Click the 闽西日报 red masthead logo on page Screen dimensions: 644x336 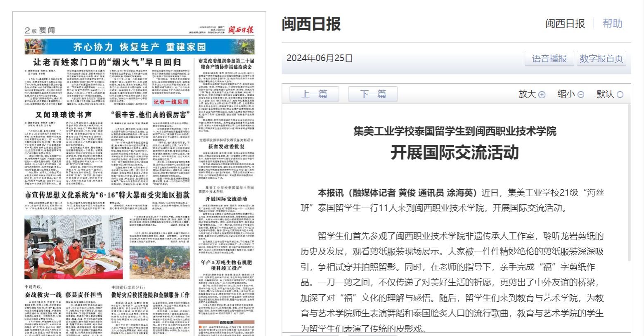(241, 29)
